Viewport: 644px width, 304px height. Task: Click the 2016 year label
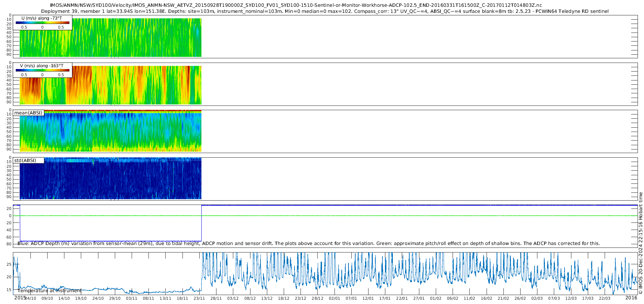coord(631,298)
